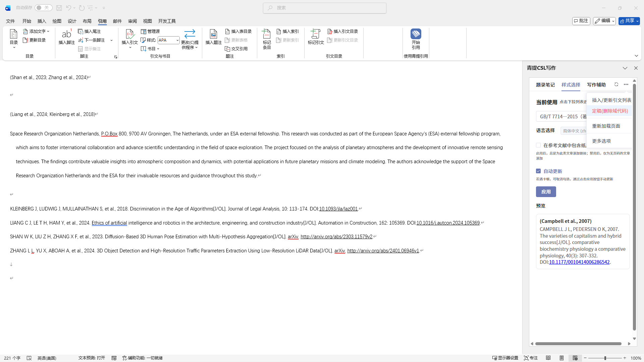Select 定稿(删除域代码) menu entry

pos(609,111)
